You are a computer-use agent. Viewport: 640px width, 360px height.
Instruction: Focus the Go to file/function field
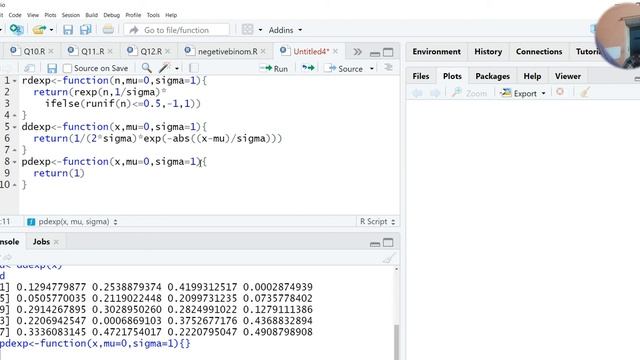(176, 30)
